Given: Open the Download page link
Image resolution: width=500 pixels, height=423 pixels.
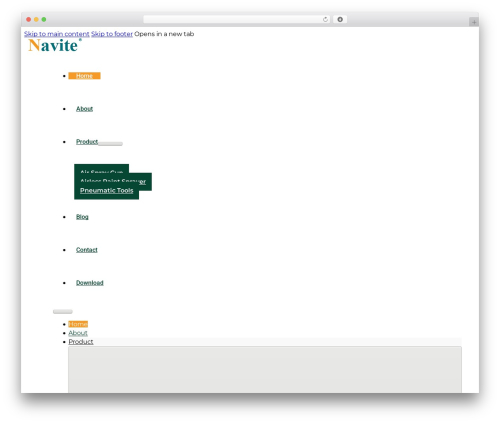Looking at the screenshot, I should [90, 283].
